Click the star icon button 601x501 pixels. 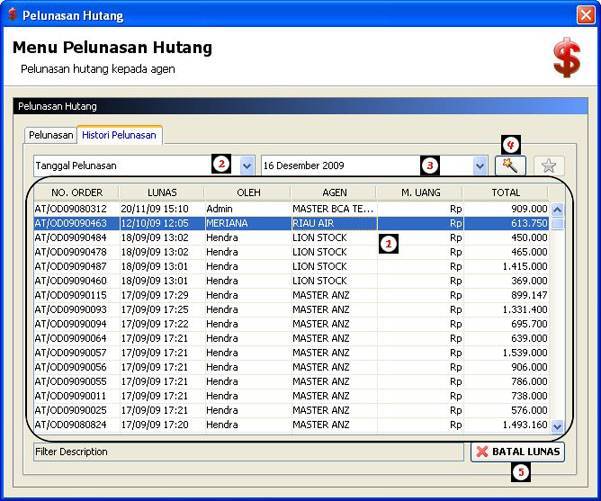point(548,166)
